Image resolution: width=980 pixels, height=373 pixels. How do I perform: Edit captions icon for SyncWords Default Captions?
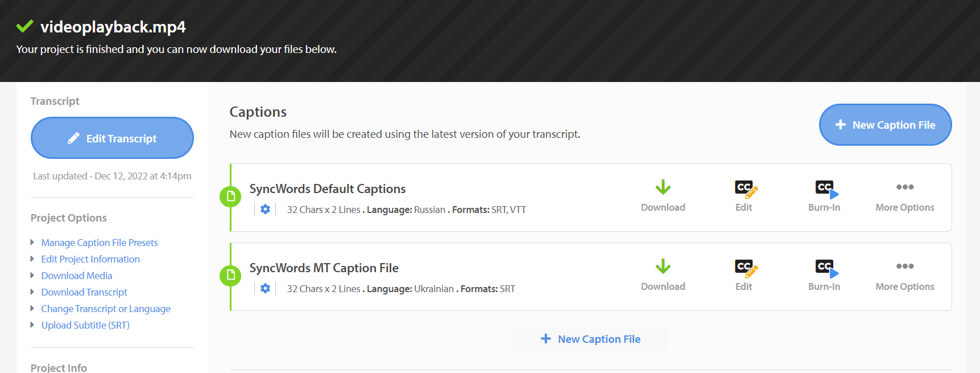click(746, 189)
